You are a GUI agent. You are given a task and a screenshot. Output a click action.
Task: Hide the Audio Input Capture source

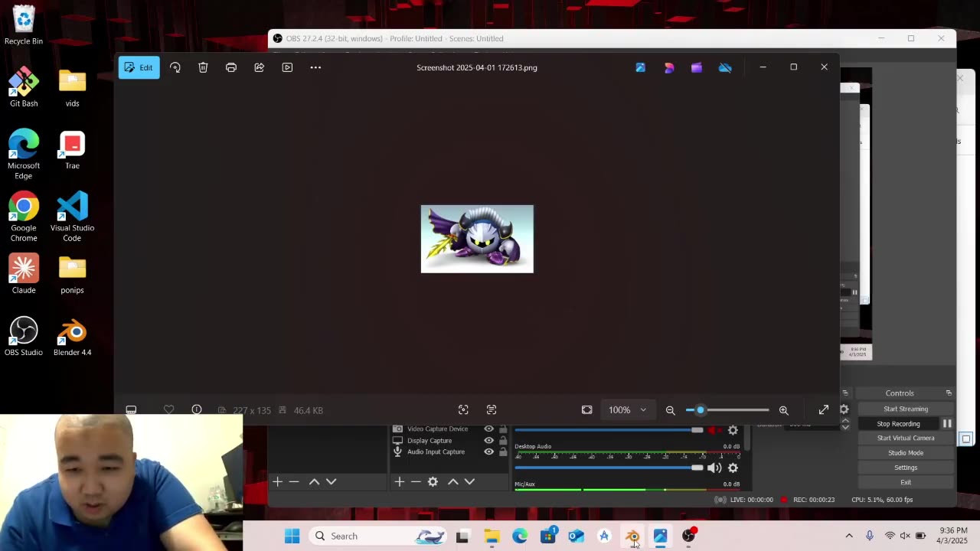coord(488,452)
